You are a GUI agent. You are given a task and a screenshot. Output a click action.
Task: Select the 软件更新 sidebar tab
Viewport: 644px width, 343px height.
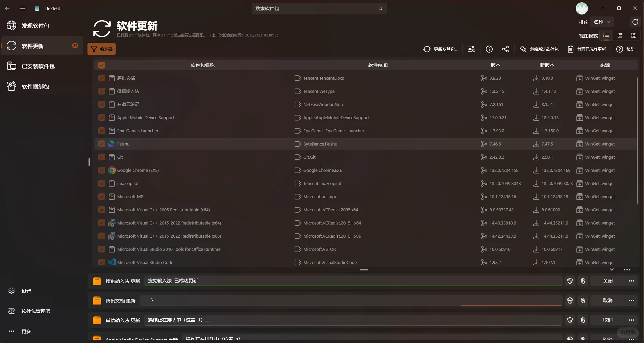(42, 46)
